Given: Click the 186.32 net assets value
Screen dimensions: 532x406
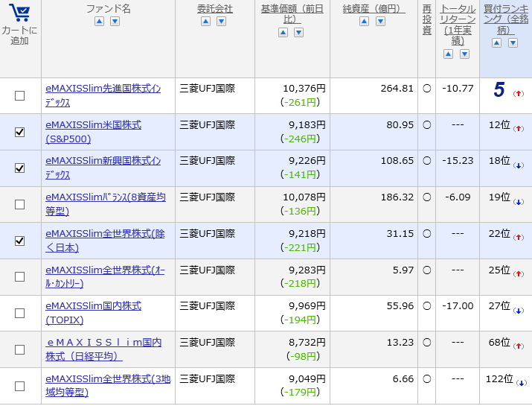Looking at the screenshot, I should coord(397,197).
